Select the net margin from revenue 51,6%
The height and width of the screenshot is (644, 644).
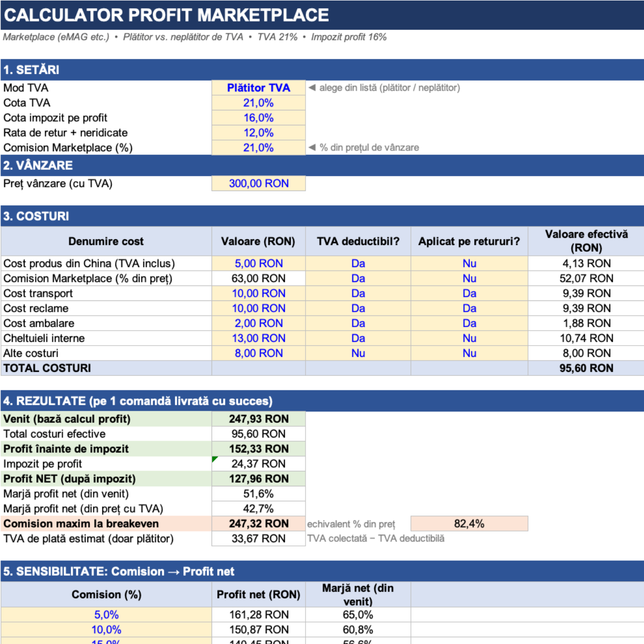point(258,494)
